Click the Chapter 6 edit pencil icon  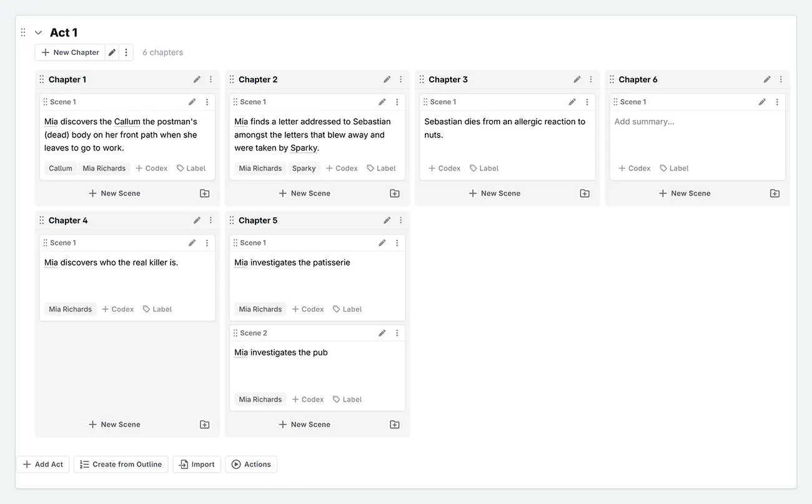tap(767, 79)
